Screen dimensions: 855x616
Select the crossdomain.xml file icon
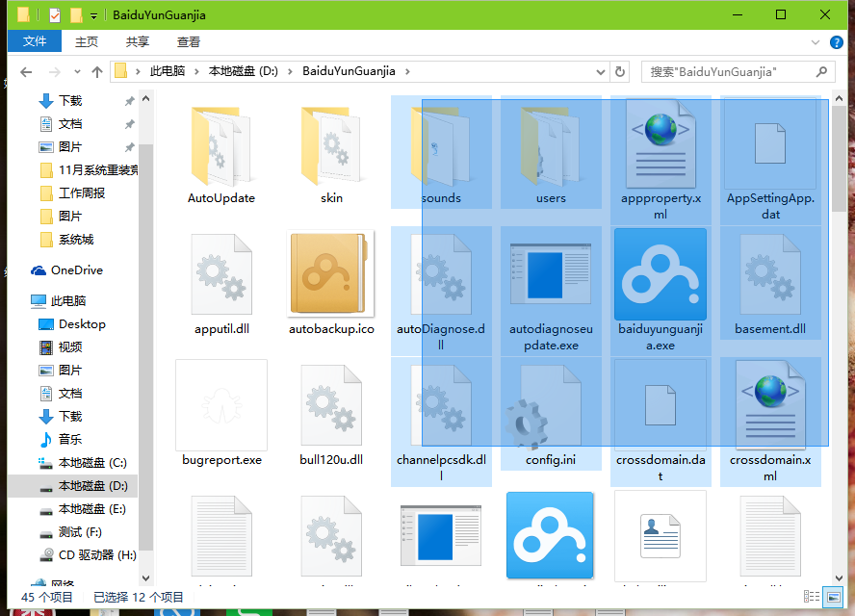point(770,405)
